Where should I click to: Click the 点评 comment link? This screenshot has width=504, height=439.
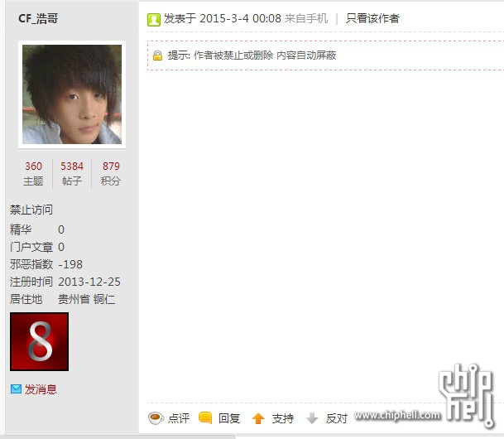coord(179,418)
